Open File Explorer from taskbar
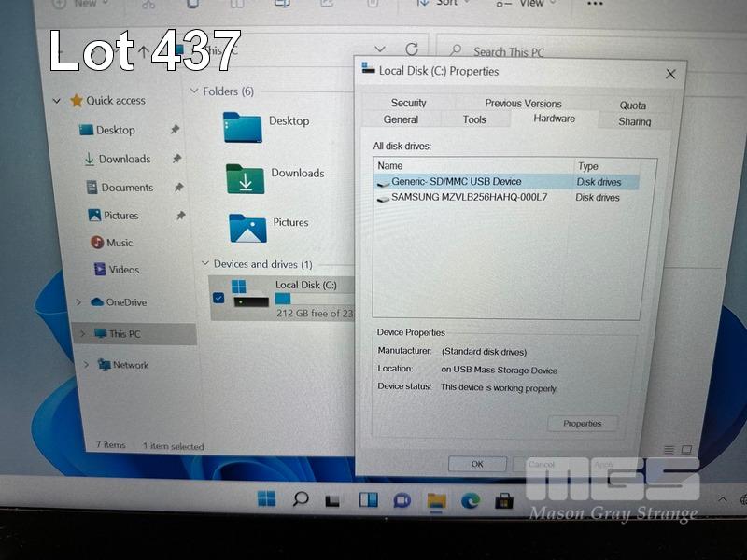The height and width of the screenshot is (560, 747). (x=436, y=500)
